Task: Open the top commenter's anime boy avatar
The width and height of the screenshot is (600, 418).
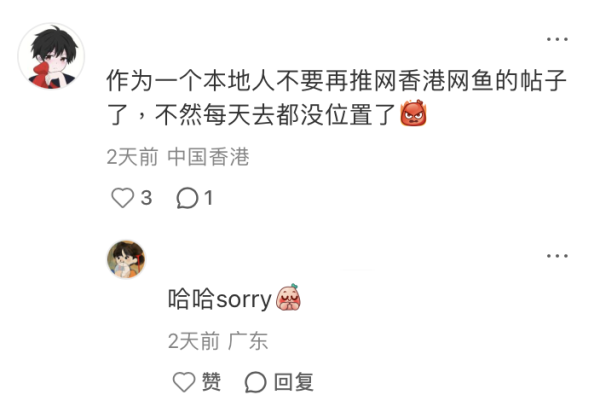Action: click(x=51, y=56)
